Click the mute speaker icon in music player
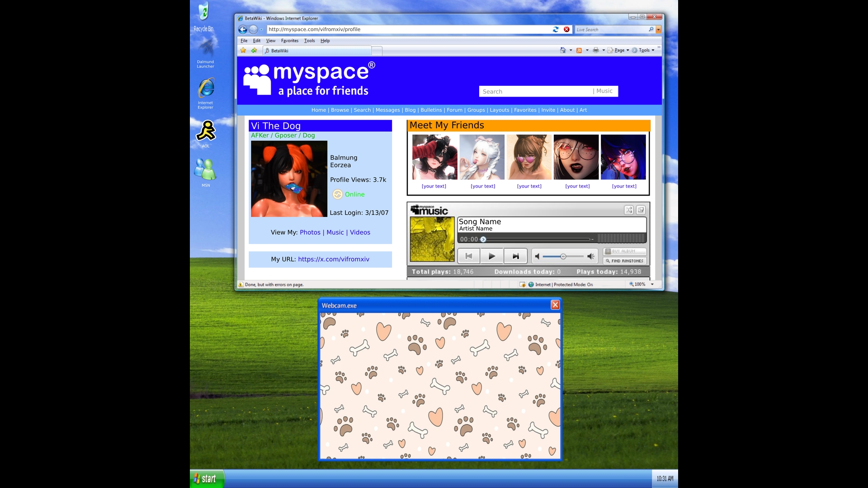This screenshot has width=868, height=488. (537, 257)
